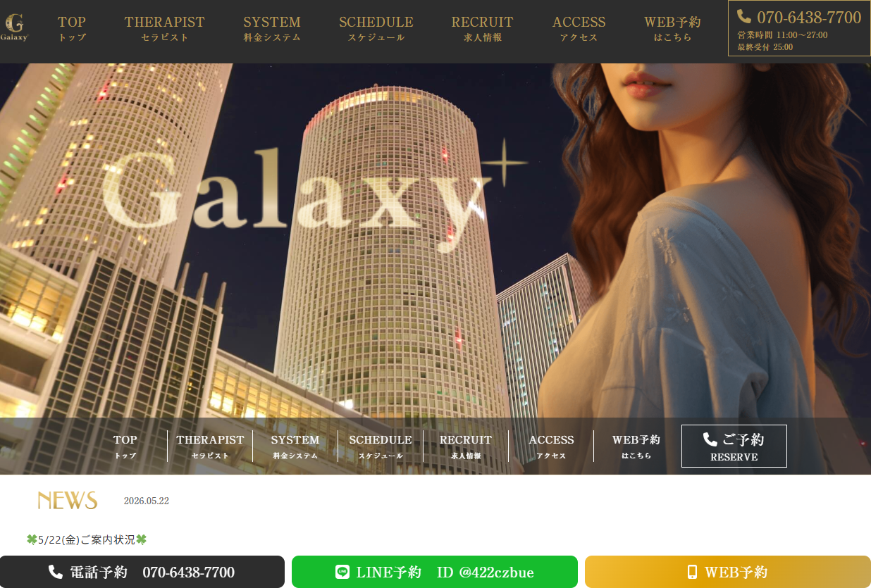871x588 pixels.
Task: Click the 5/22(金)ご案内状況 news text
Action: coord(87,540)
